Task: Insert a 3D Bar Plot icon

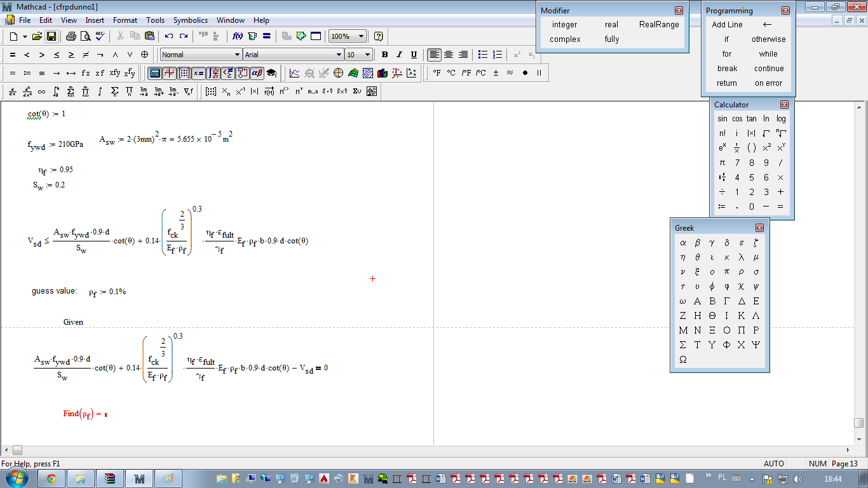Action: pyautogui.click(x=383, y=73)
